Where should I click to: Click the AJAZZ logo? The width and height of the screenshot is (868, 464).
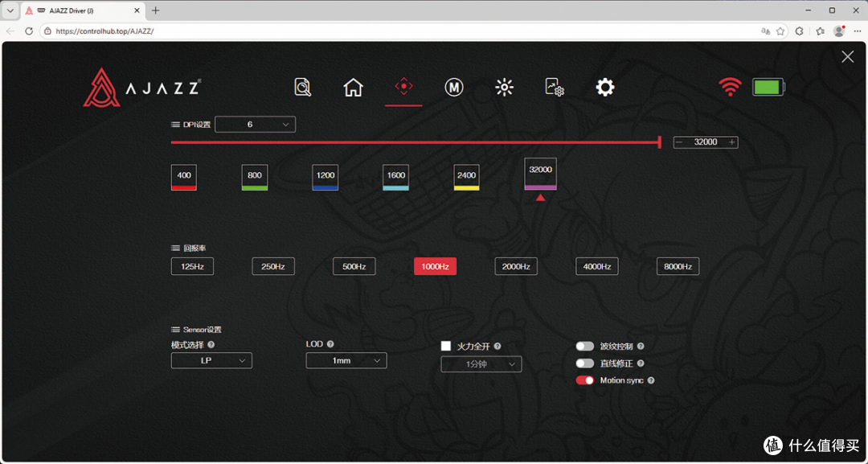pos(142,88)
